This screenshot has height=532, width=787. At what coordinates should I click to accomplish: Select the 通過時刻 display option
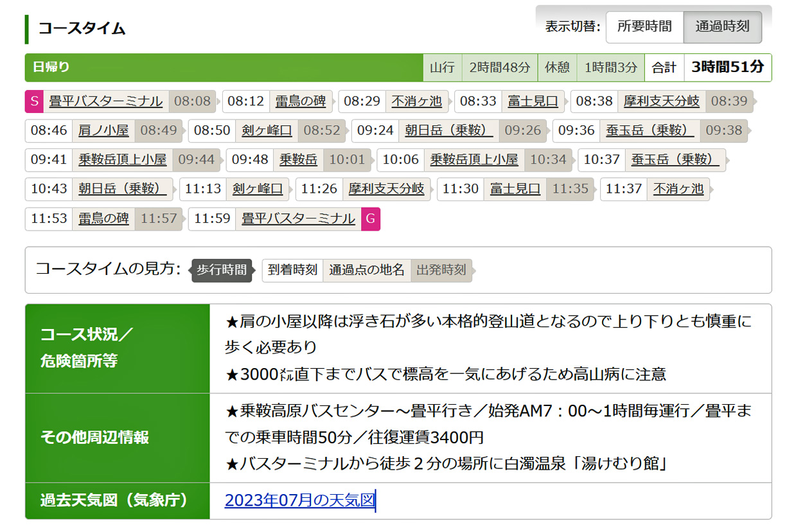[722, 27]
